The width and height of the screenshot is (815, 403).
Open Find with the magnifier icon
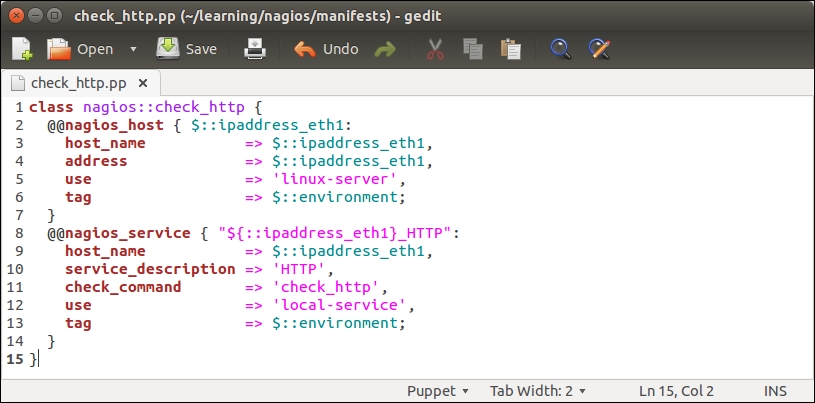[561, 49]
